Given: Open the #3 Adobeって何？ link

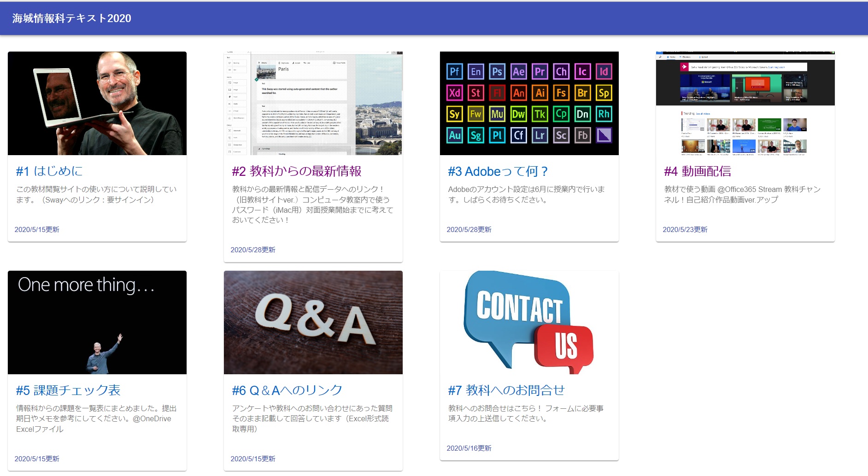Looking at the screenshot, I should coord(498,171).
